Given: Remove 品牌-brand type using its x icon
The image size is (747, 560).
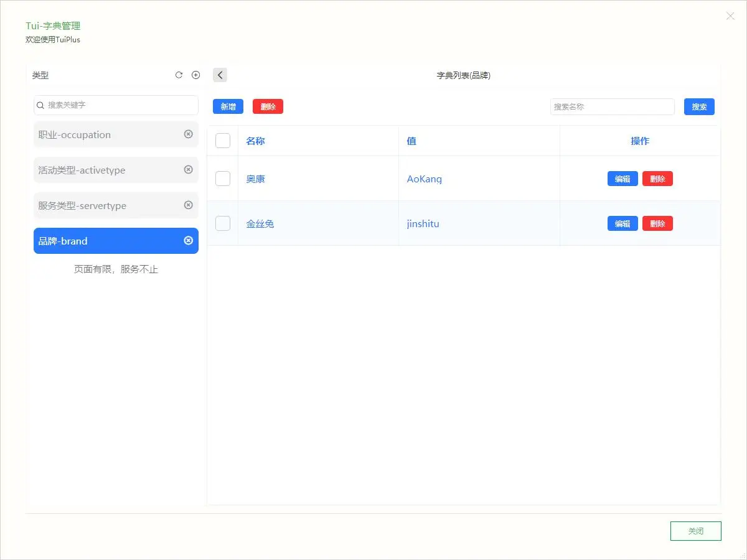Looking at the screenshot, I should (188, 241).
